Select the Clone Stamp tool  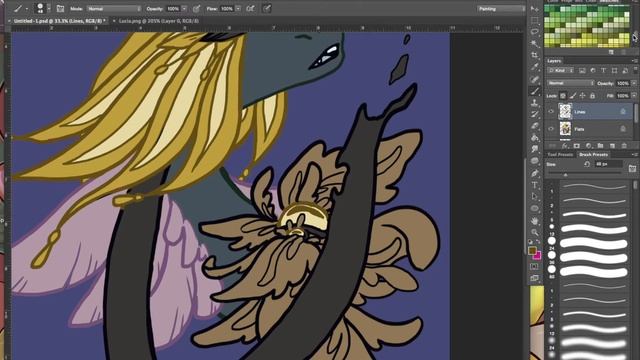534,102
